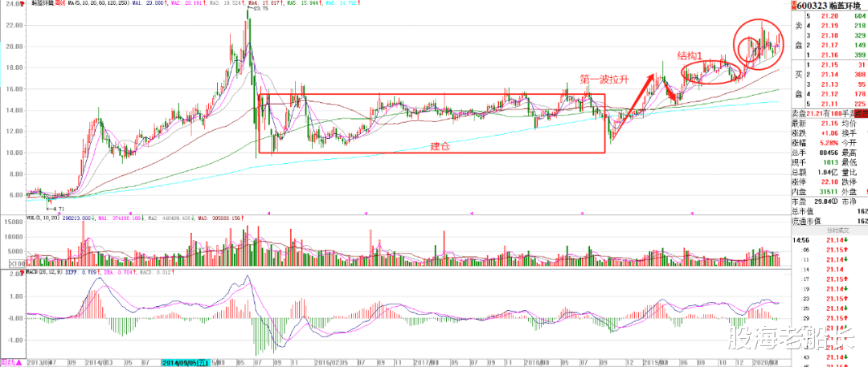Select sell level 5 row priced 21.20
The image size is (868, 367).
pos(836,17)
